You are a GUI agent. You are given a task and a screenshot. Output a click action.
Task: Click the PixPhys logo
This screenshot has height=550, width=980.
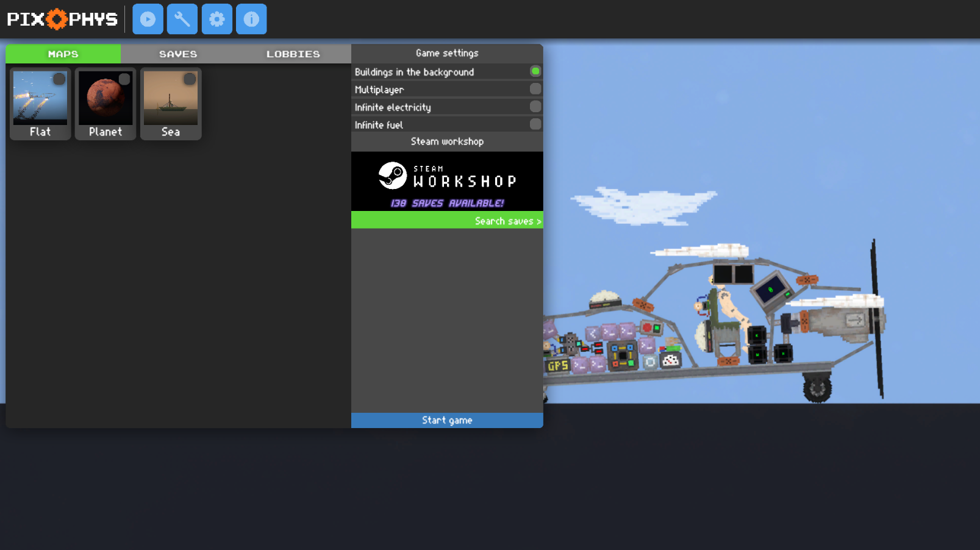(62, 19)
